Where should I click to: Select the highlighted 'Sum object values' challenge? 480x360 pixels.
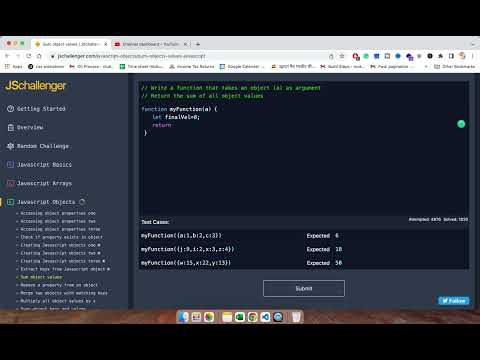pos(41,277)
